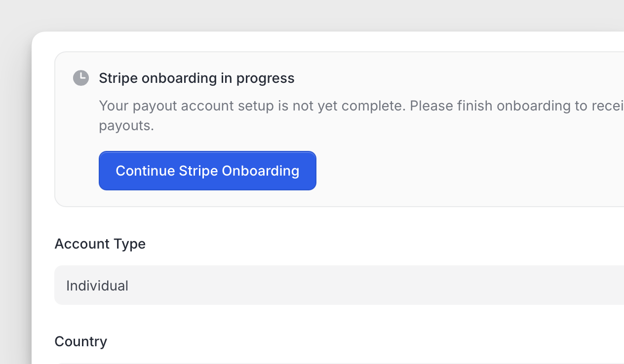This screenshot has height=364, width=624.
Task: Click the word "payouts." in the notice
Action: tap(126, 125)
